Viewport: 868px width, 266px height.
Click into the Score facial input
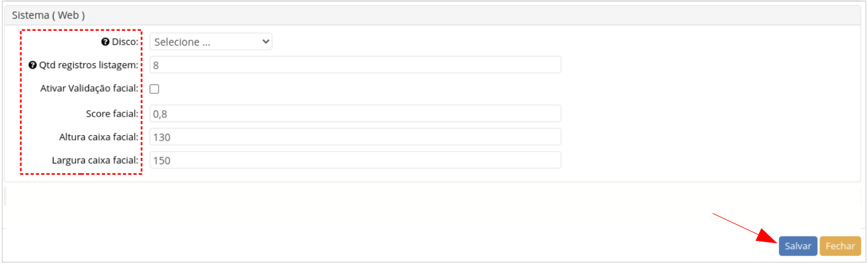click(355, 113)
